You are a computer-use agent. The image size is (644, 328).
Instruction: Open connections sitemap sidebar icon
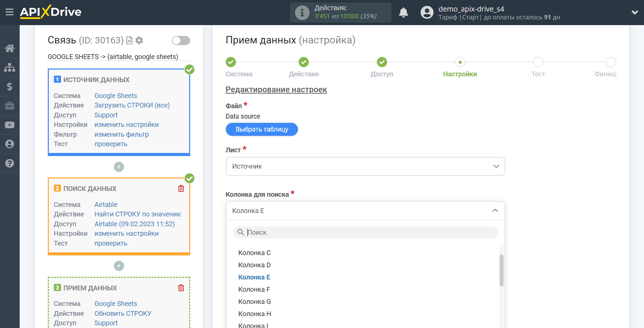click(9, 67)
